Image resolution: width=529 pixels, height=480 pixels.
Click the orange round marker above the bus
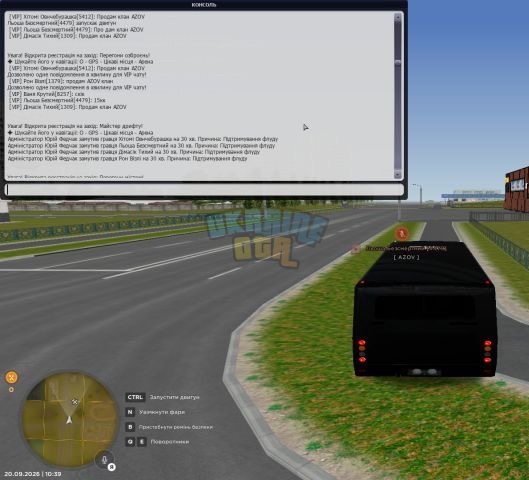(401, 233)
